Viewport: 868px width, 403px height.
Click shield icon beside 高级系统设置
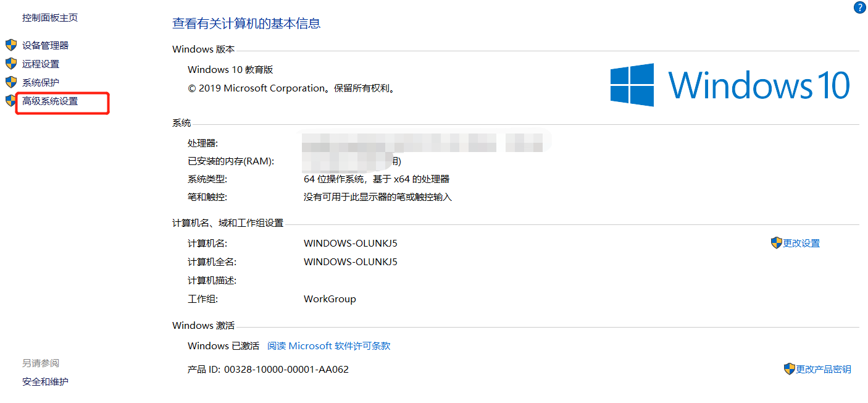coord(10,101)
